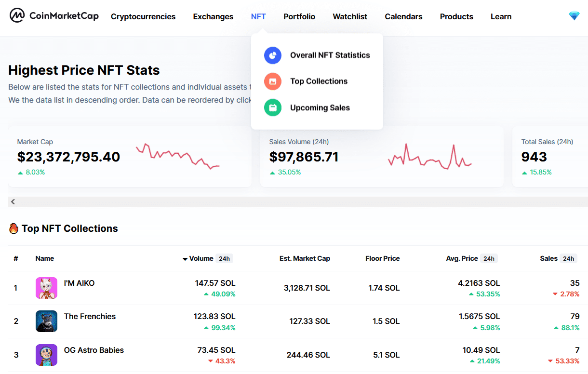Click the Total Sales 943 value

click(534, 157)
